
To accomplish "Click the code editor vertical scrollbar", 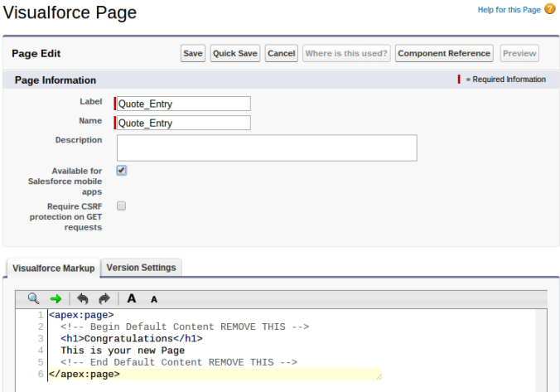I will coord(542,351).
